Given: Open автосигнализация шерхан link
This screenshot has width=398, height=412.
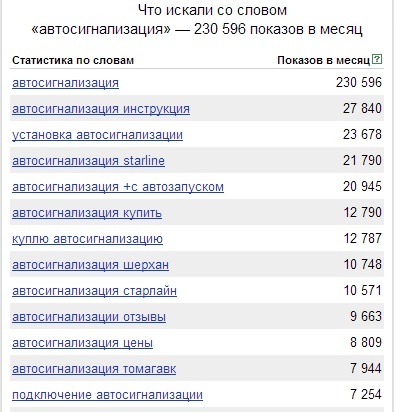Looking at the screenshot, I should click(x=90, y=265).
